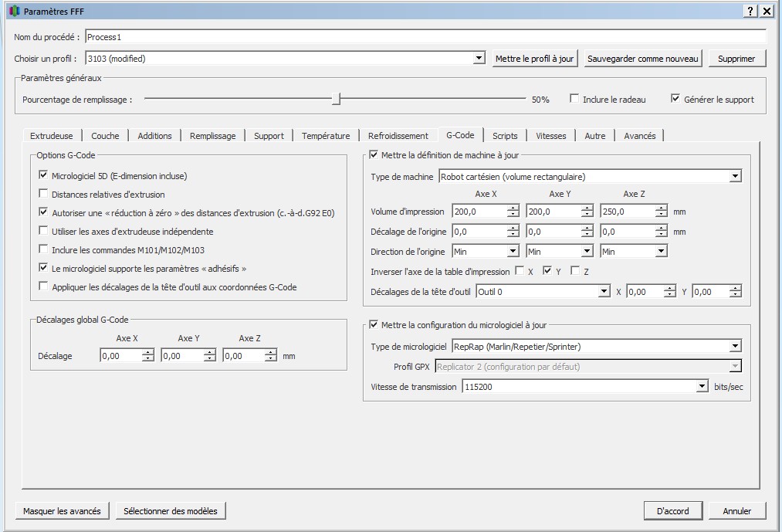
Task: Click the help question mark icon
Action: 750,11
